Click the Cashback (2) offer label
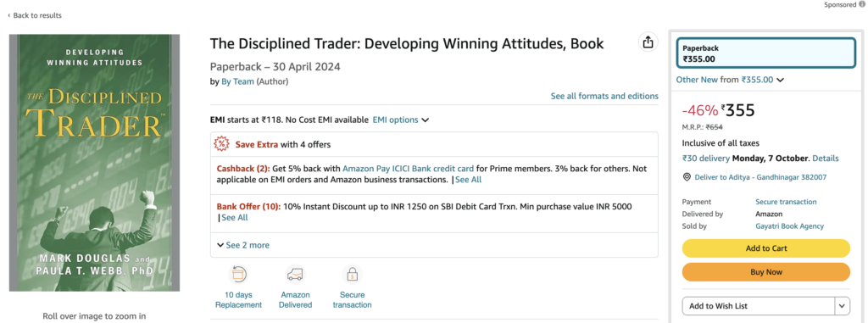This screenshot has width=868, height=323. [x=243, y=169]
